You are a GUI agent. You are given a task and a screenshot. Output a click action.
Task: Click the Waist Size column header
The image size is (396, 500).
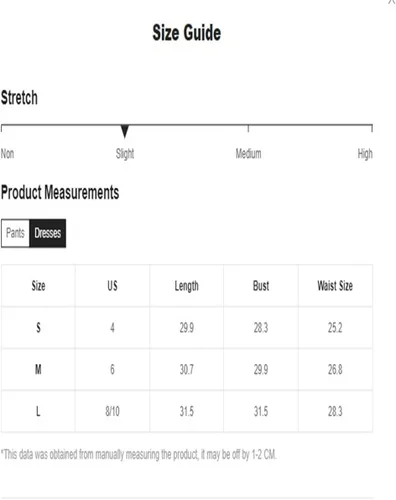coord(335,286)
